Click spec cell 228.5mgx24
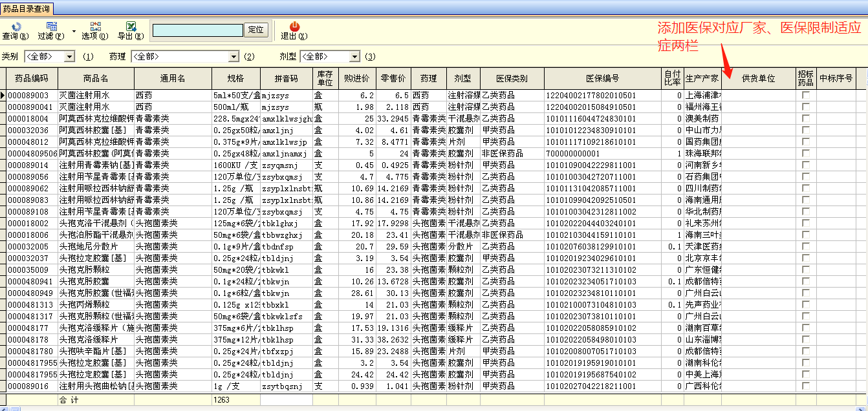 [x=236, y=118]
